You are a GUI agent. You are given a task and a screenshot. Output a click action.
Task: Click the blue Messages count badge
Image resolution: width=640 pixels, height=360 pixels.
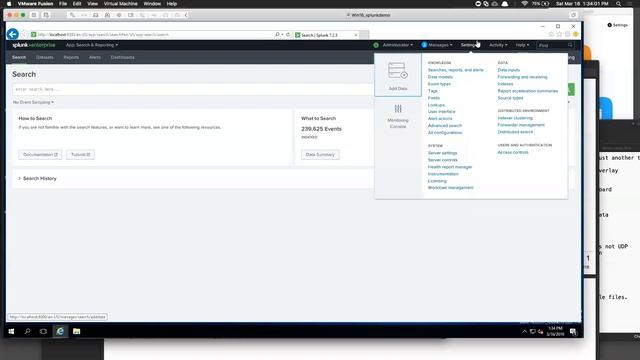(x=424, y=45)
